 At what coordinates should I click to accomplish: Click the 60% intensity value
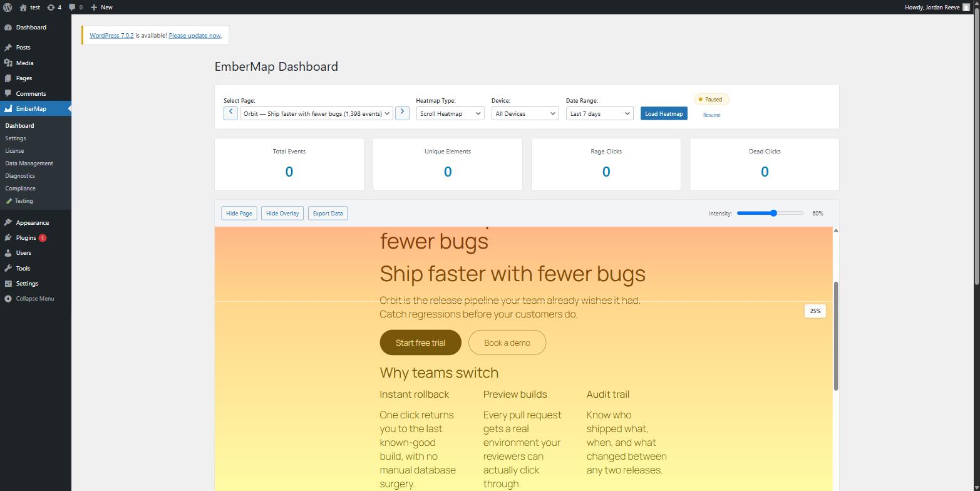(x=818, y=214)
